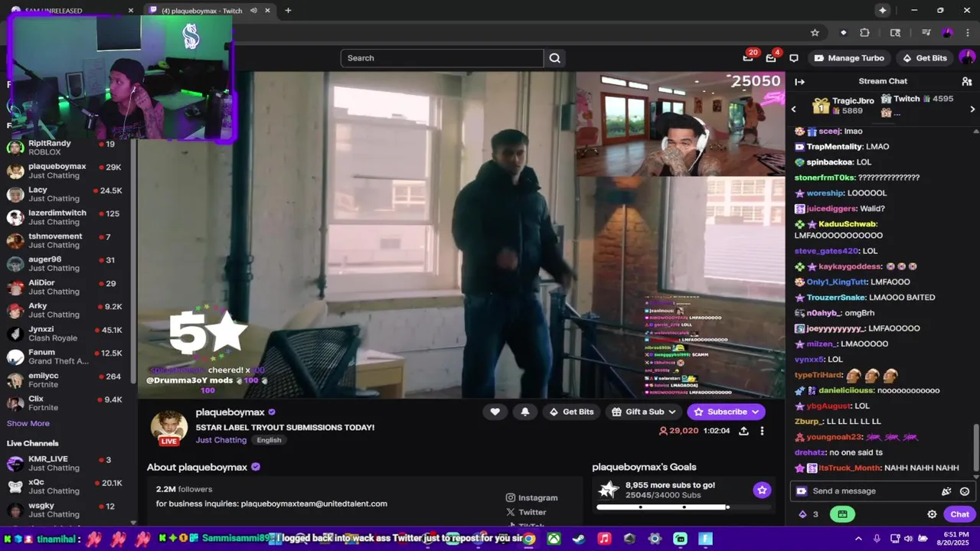Open Clix channel in sidebar
Viewport: 980px width, 551px height.
[67, 403]
